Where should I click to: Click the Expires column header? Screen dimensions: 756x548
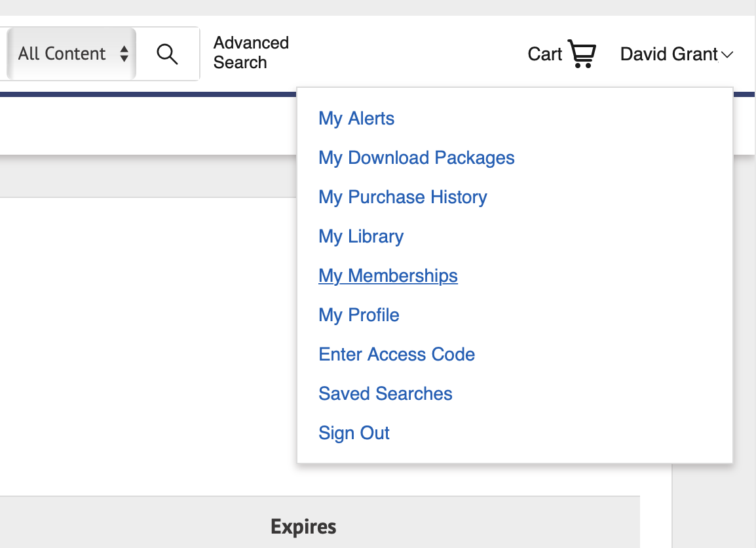click(x=303, y=526)
